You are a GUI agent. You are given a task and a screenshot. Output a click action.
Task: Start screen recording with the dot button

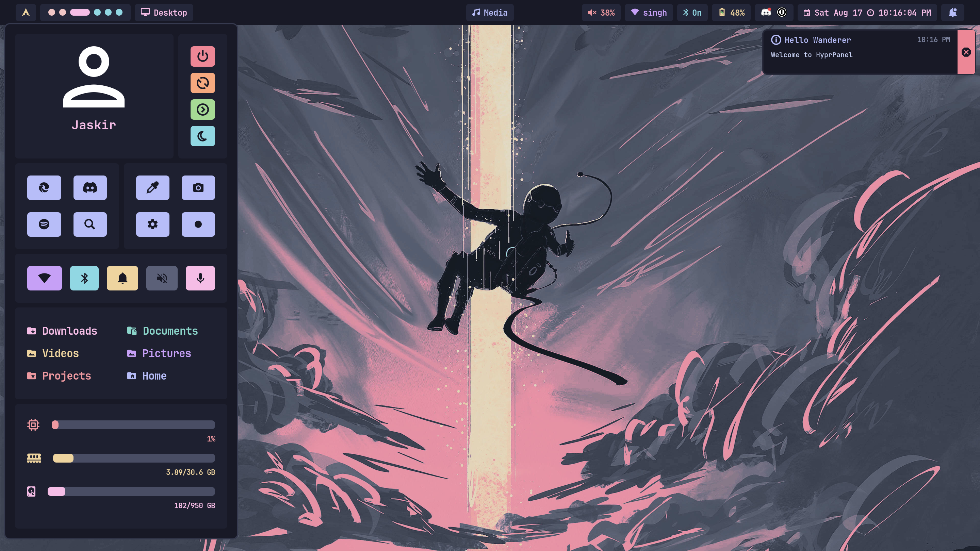[198, 224]
